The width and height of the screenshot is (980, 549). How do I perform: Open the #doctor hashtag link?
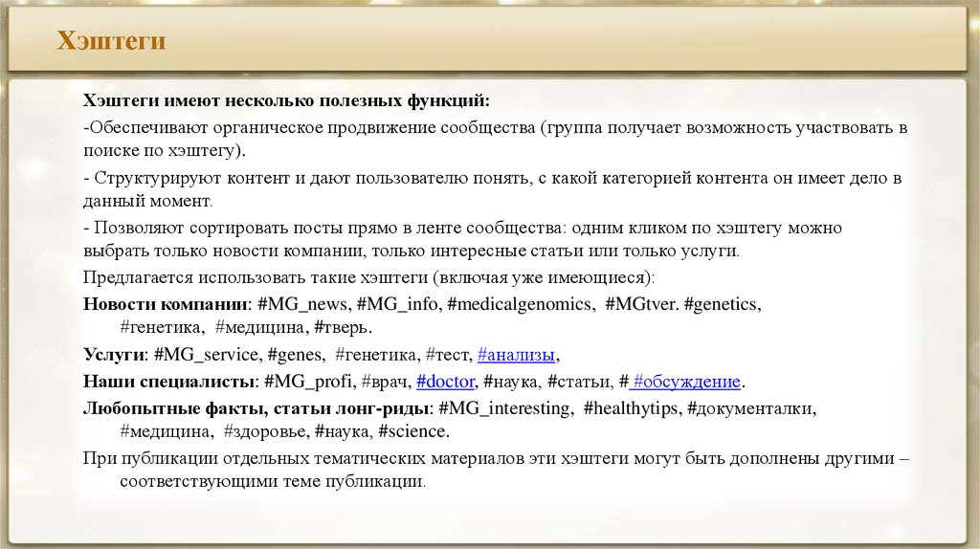click(445, 382)
